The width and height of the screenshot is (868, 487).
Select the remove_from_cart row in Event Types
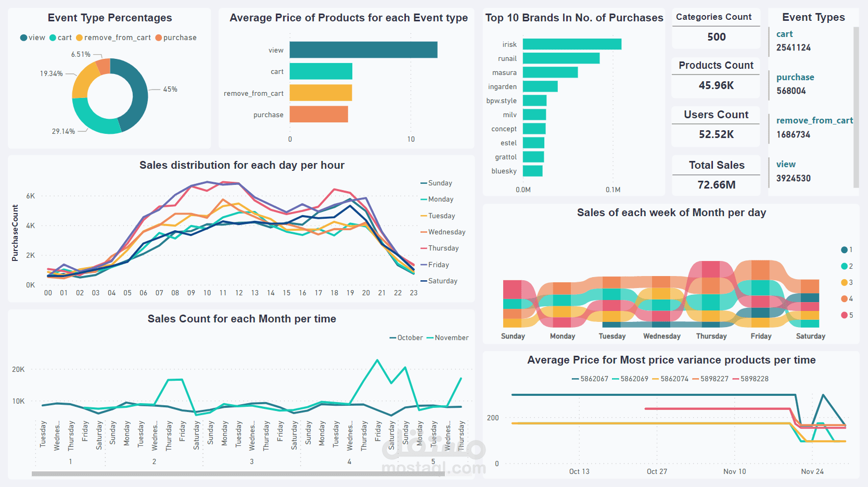click(x=811, y=128)
